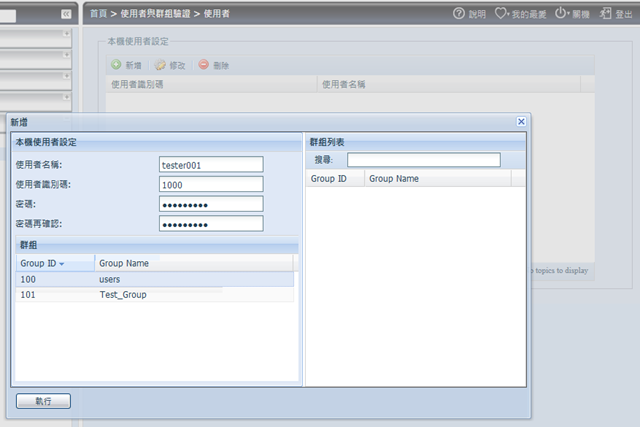Open the Group ID sort dropdown arrow
The width and height of the screenshot is (640, 427).
[x=62, y=264]
